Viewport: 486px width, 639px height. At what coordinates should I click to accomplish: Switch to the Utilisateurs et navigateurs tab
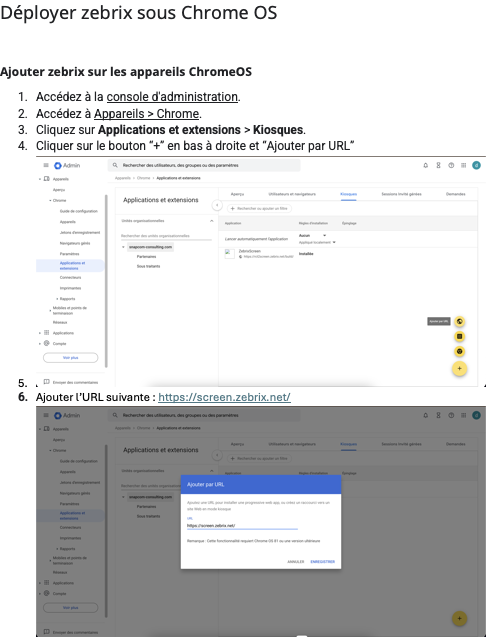click(292, 194)
